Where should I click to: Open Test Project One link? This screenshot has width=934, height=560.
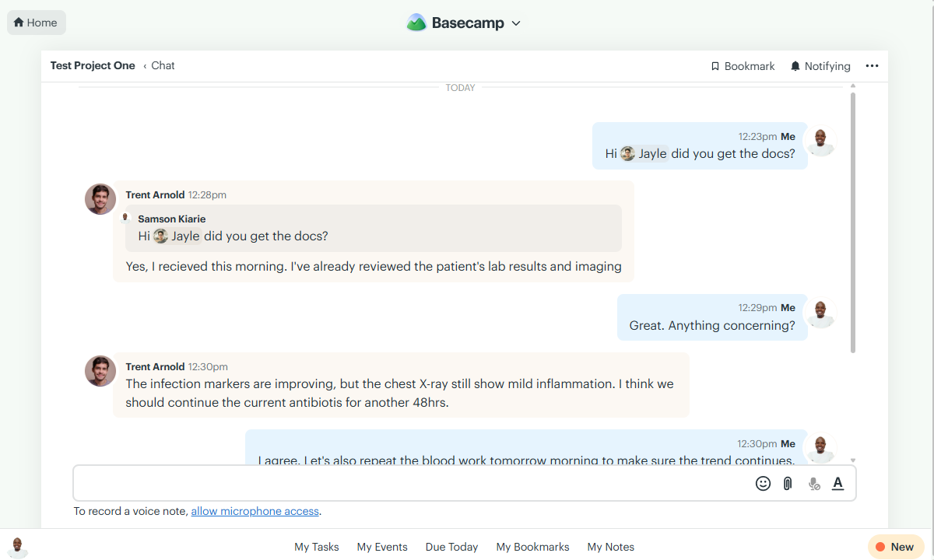pos(93,65)
